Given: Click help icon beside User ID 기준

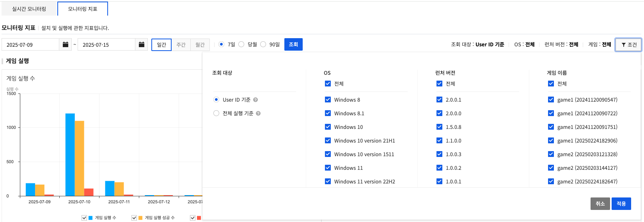Looking at the screenshot, I should tap(255, 100).
